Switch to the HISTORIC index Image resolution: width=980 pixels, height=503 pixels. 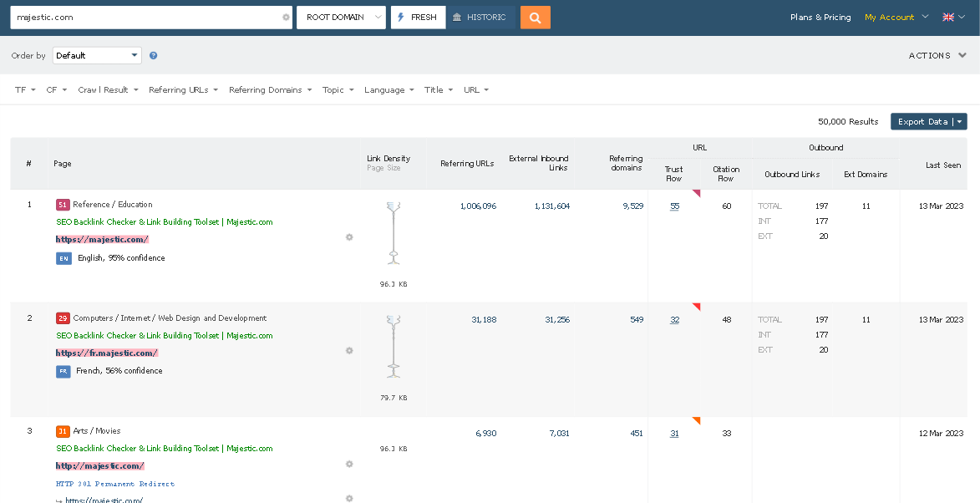(x=481, y=17)
